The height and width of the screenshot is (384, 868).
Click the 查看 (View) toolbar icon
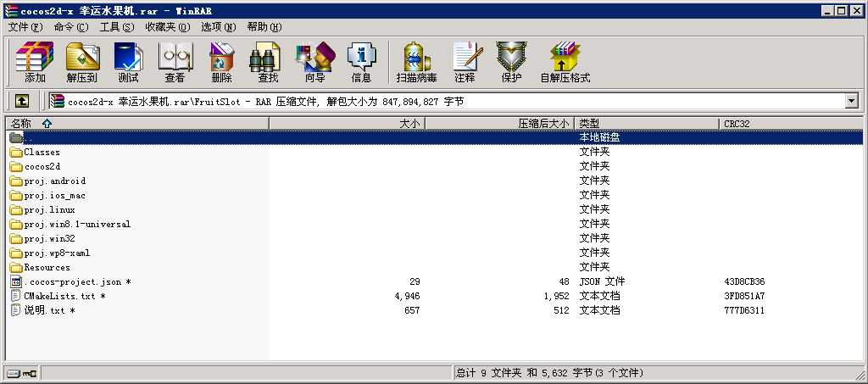[x=175, y=57]
